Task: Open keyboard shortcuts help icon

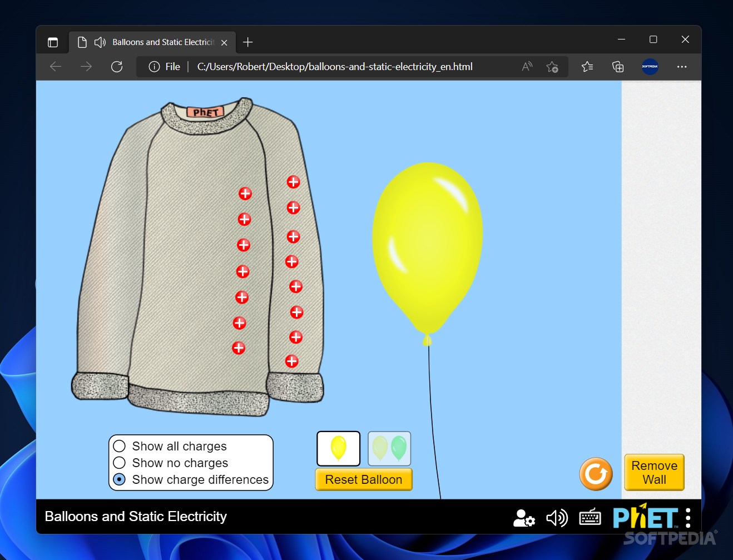Action: tap(590, 518)
